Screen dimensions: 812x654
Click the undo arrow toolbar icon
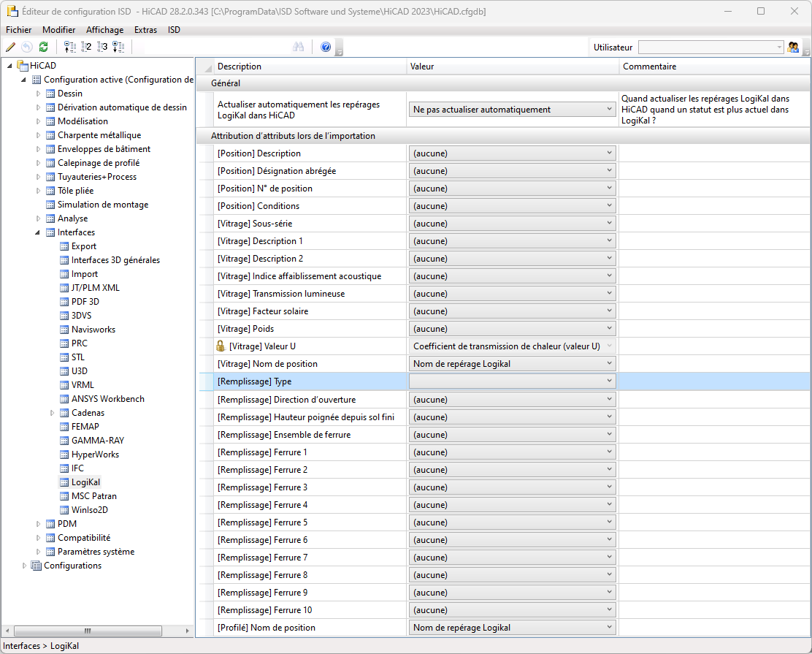pyautogui.click(x=27, y=47)
